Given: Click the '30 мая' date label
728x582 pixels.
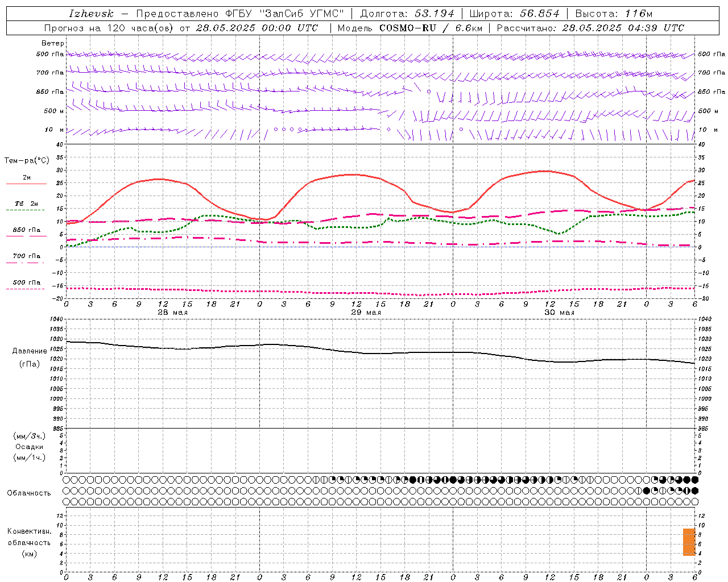Looking at the screenshot, I should pos(559,313).
